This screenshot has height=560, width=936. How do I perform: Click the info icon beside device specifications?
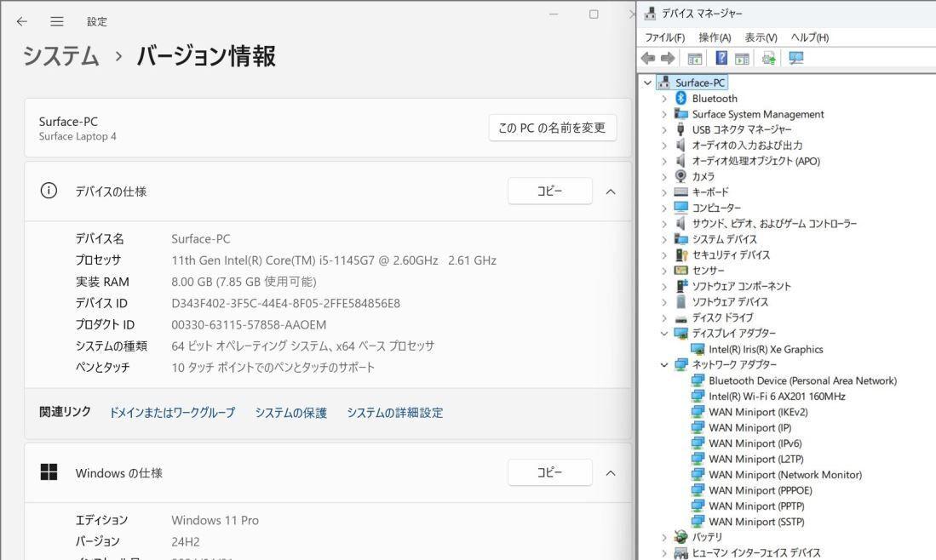(49, 191)
